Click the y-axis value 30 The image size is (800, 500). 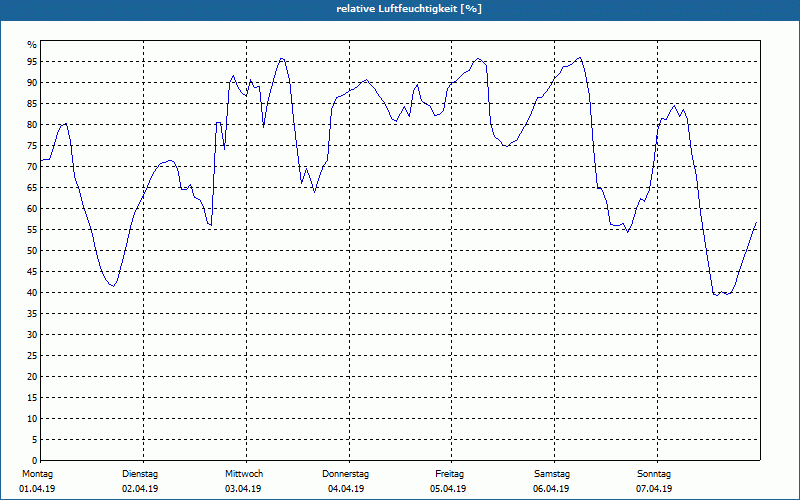click(32, 335)
